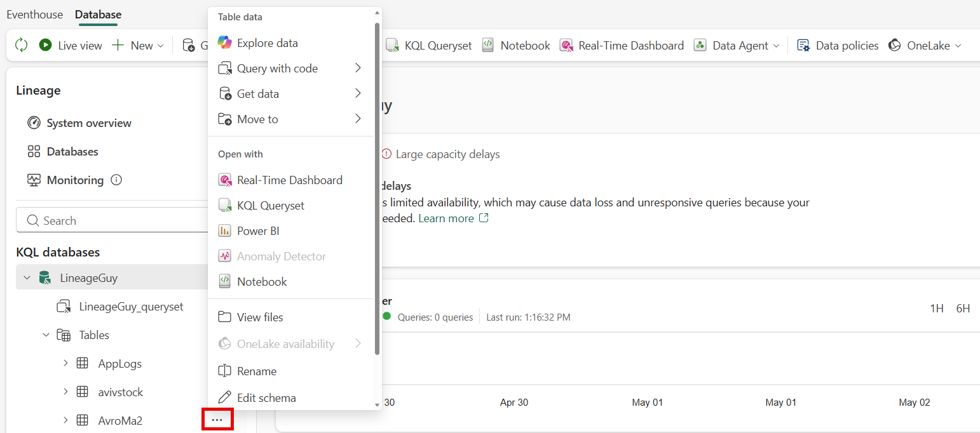Expand the OneLake toolbar dropdown

(x=925, y=45)
